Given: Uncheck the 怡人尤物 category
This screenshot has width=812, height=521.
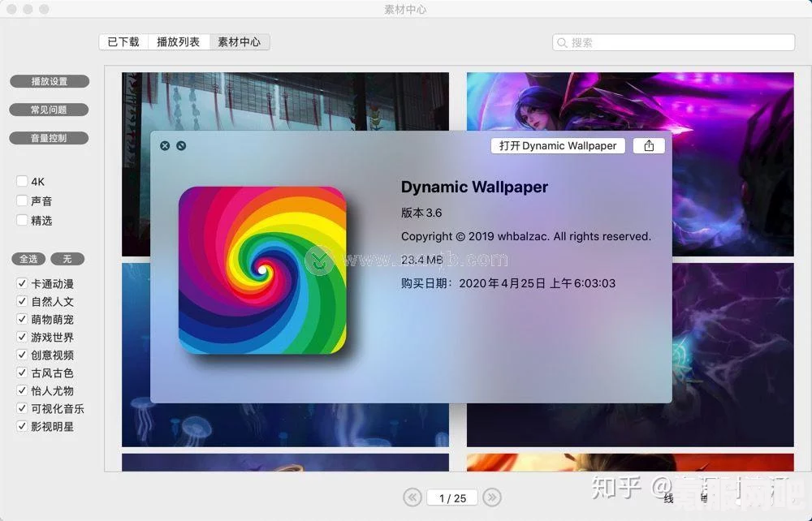Looking at the screenshot, I should pos(22,390).
